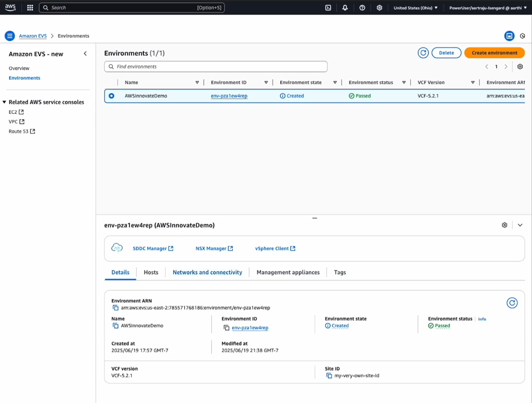532x403 pixels.
Task: Open split panel preferences gear
Action: pyautogui.click(x=505, y=225)
